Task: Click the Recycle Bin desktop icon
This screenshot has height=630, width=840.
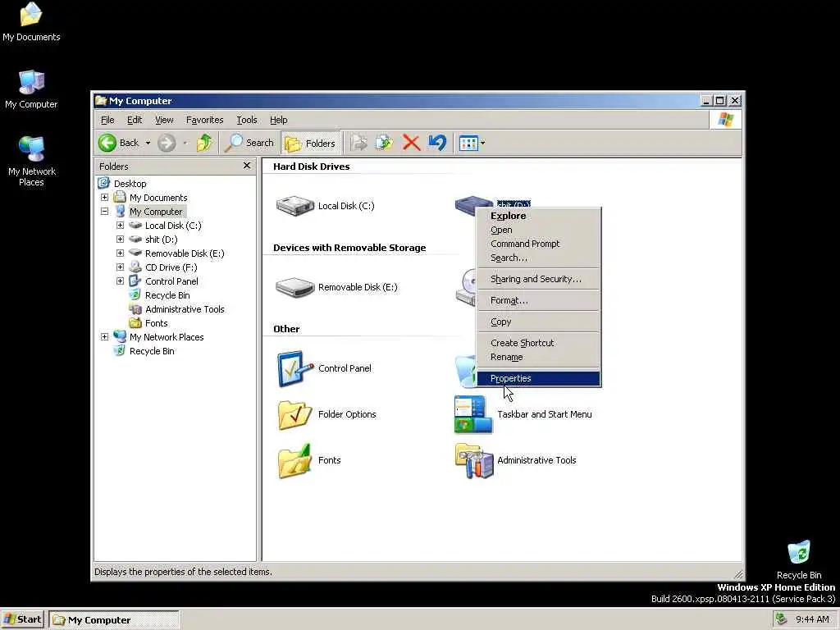Action: 799,559
